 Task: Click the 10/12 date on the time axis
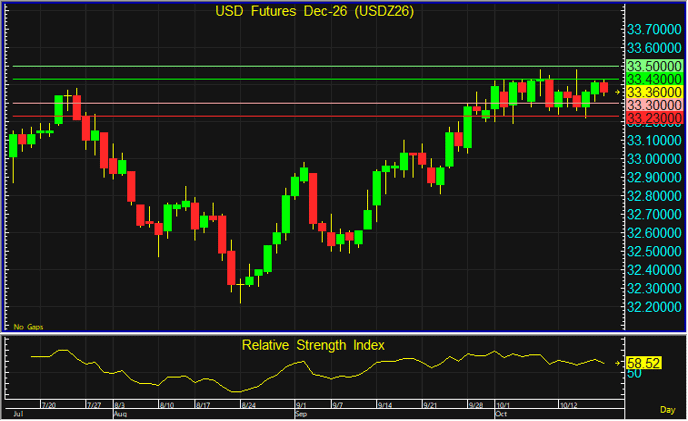[x=569, y=405]
